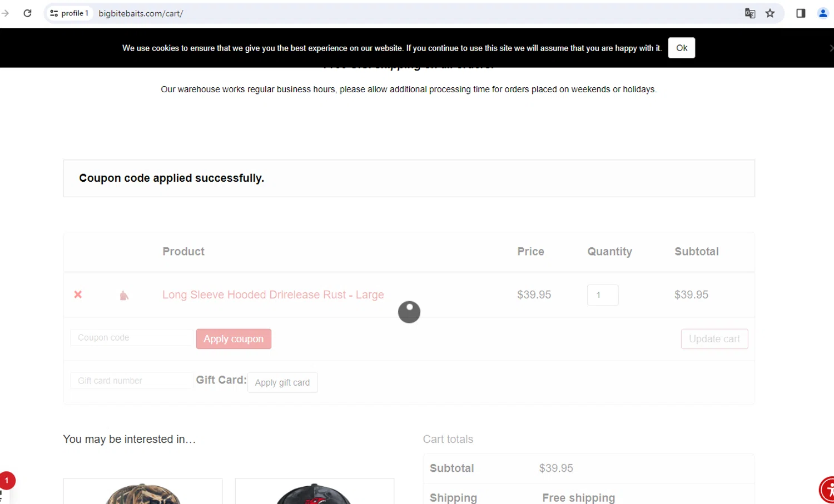Click the Apply coupon button
Viewport: 834px width, 504px height.
(234, 339)
